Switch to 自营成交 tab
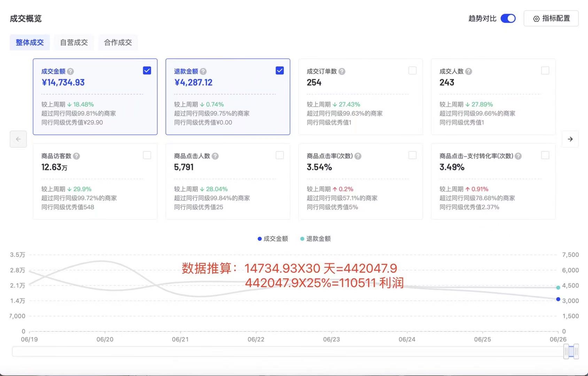 tap(74, 42)
